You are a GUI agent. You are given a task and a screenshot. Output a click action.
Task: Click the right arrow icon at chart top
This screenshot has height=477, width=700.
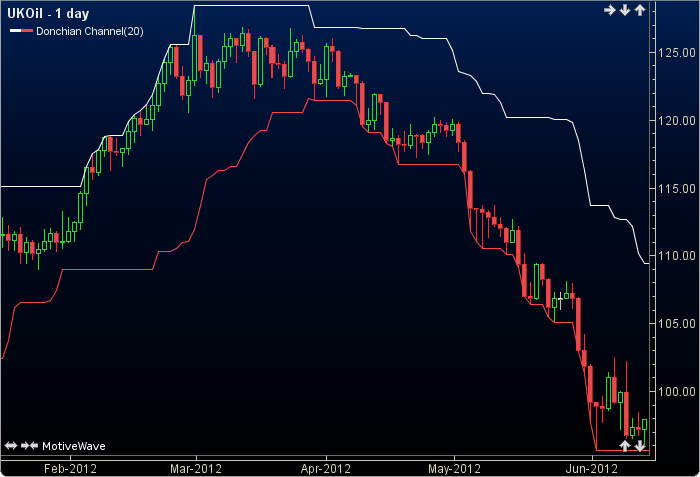point(609,10)
